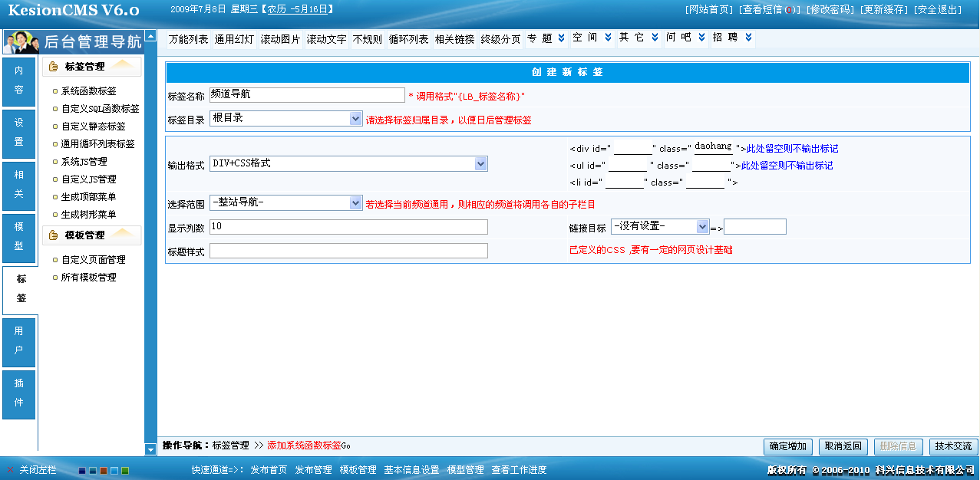
Task: Click the 标题样式 text input field
Action: click(348, 251)
